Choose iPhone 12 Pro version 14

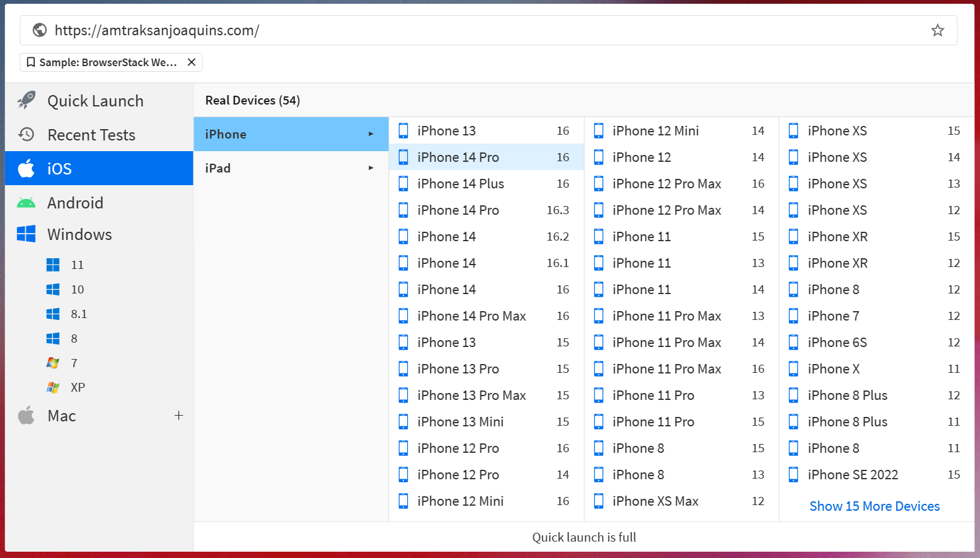point(487,475)
